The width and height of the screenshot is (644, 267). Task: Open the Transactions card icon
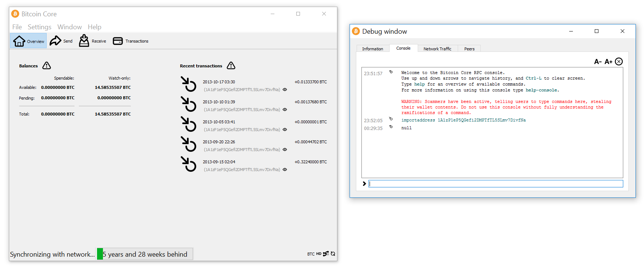[x=118, y=41]
